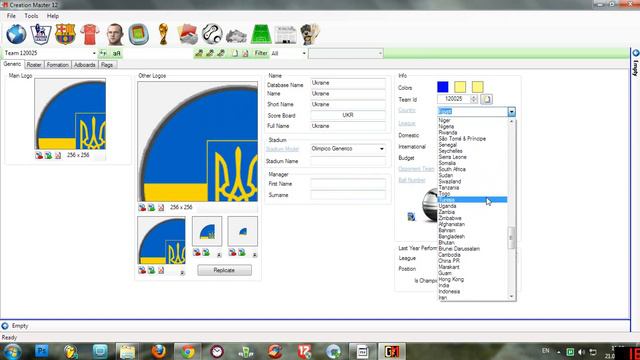The height and width of the screenshot is (360, 640).
Task: Select Tunisia in the country list
Action: click(x=472, y=200)
